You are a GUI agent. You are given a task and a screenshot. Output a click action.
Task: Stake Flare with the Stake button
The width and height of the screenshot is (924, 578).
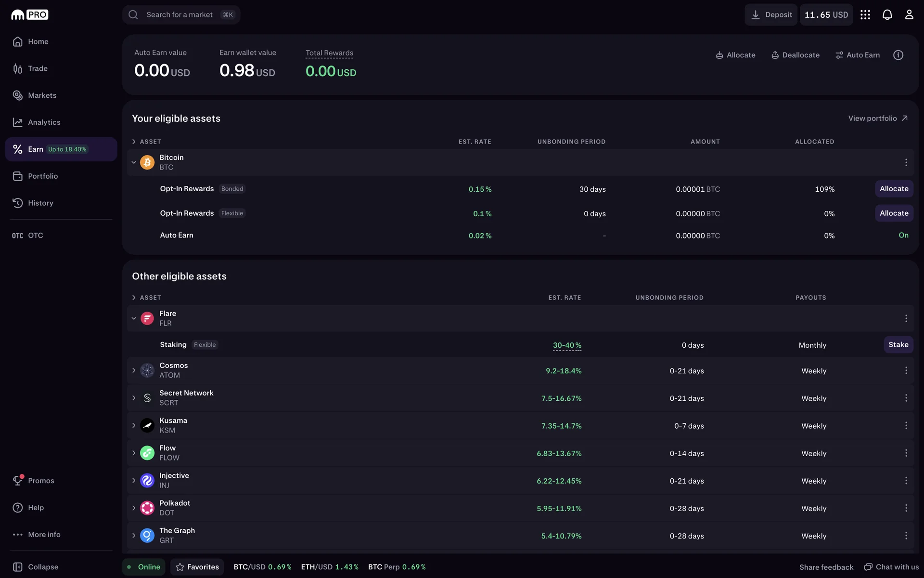pos(898,345)
